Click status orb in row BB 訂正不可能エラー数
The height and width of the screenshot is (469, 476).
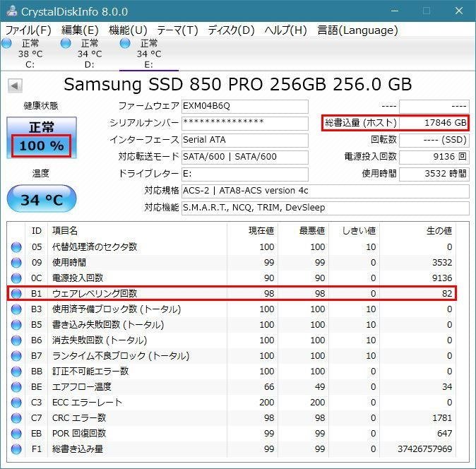coord(16,372)
